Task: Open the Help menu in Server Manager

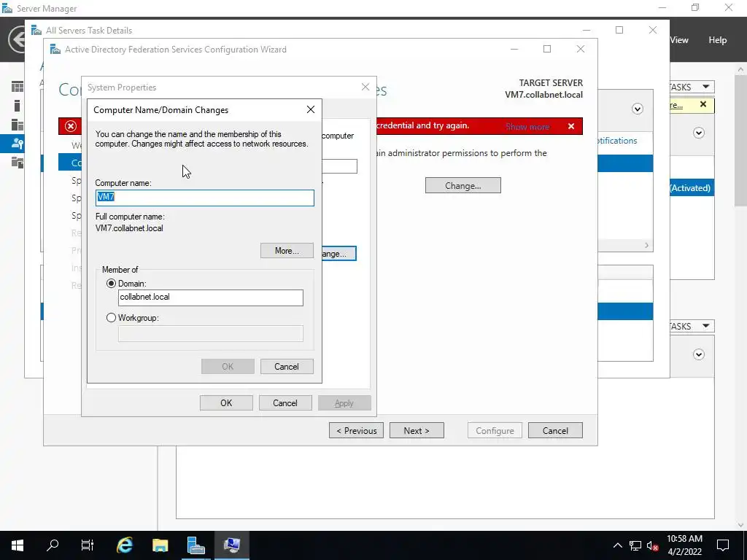Action: [x=717, y=40]
